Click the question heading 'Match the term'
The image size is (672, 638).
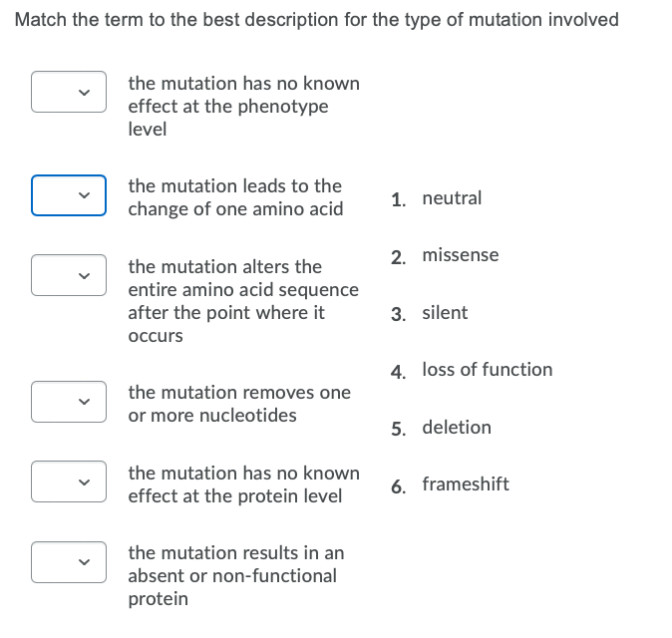click(x=317, y=20)
